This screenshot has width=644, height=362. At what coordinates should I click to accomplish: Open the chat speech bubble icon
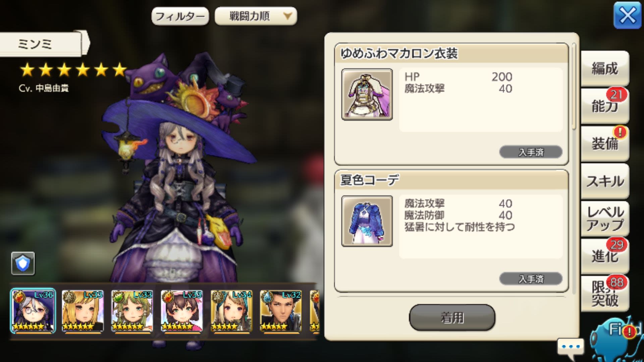click(x=571, y=347)
